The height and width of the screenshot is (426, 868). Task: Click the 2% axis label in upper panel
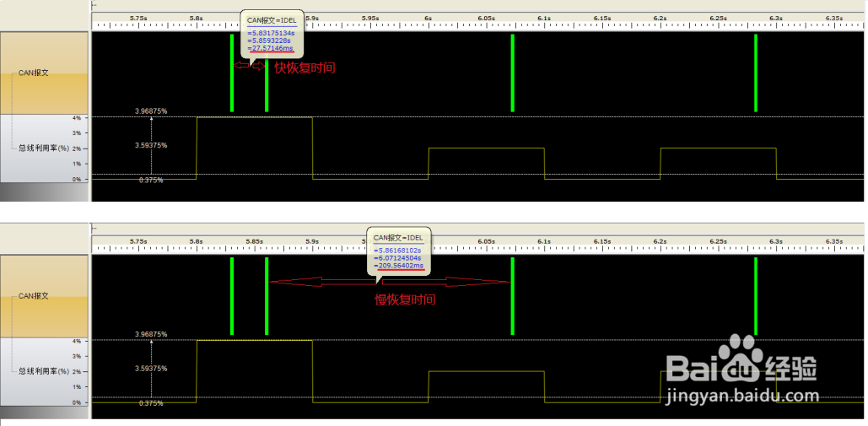pos(77,148)
